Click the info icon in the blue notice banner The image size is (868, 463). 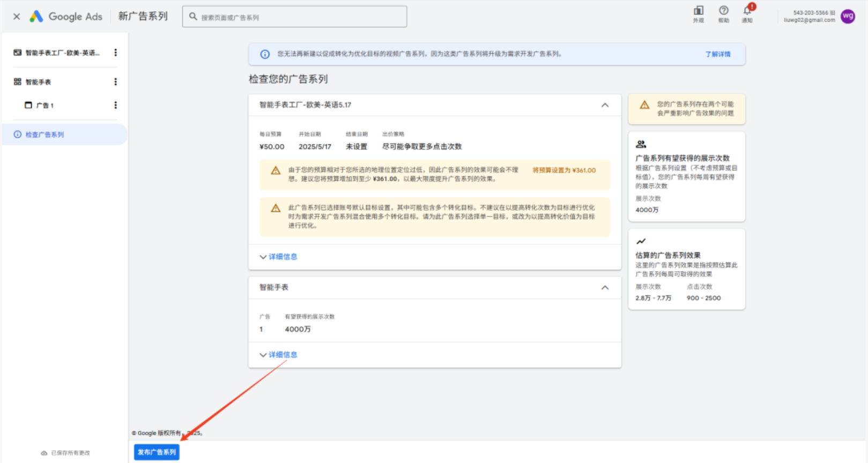(x=265, y=54)
